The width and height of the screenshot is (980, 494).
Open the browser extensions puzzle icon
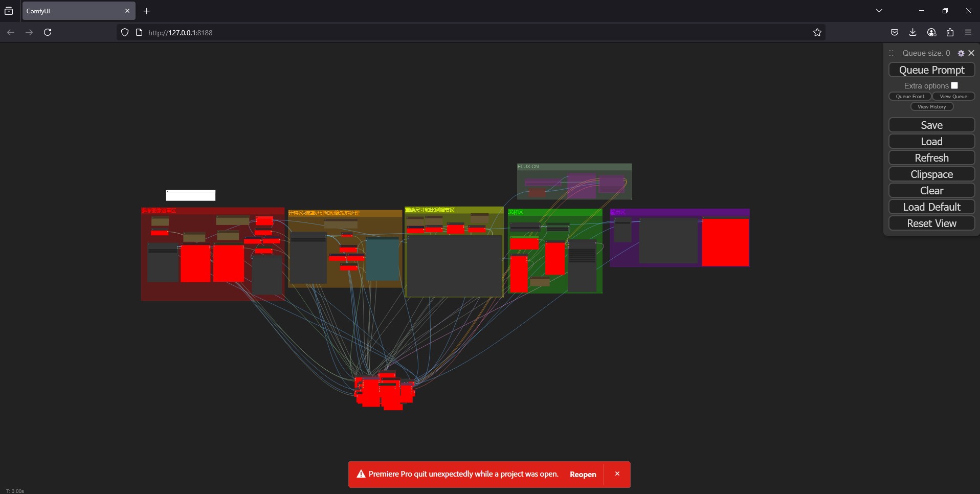coord(950,32)
